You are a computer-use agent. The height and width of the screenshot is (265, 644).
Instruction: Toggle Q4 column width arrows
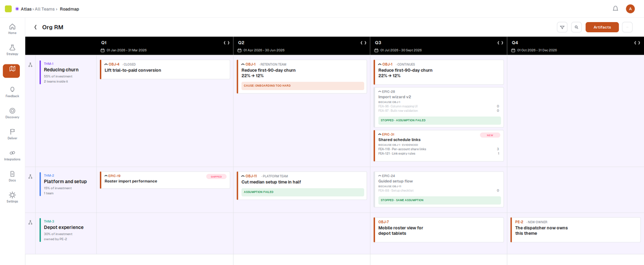pyautogui.click(x=637, y=42)
